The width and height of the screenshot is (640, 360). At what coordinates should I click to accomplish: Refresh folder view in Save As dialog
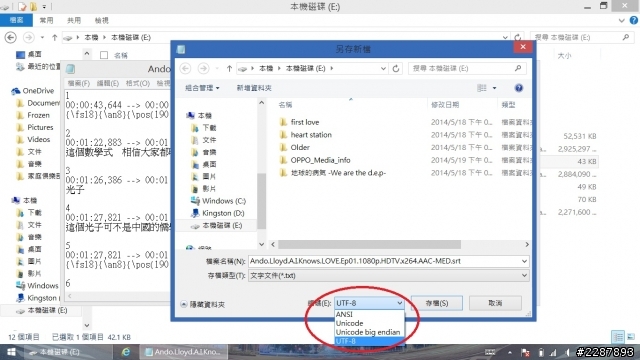coord(396,69)
